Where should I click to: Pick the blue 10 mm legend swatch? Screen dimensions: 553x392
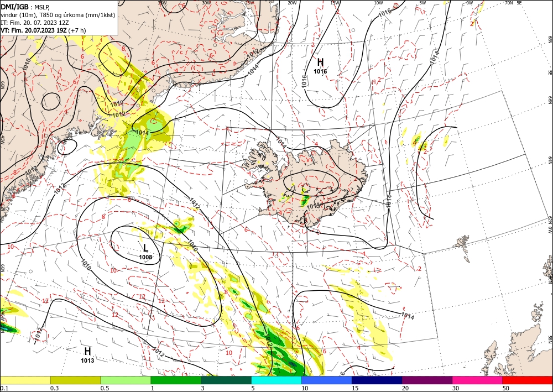[327, 380]
